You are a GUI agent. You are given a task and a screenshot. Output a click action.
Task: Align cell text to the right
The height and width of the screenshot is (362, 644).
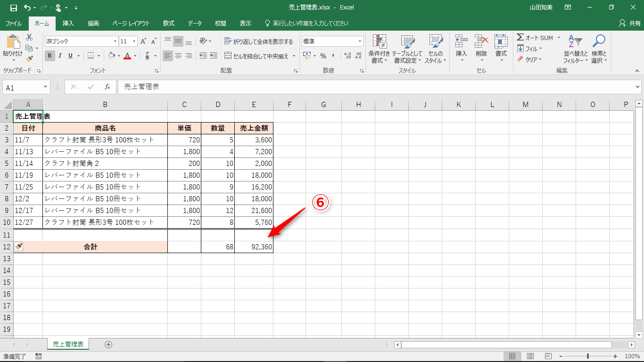click(x=189, y=56)
